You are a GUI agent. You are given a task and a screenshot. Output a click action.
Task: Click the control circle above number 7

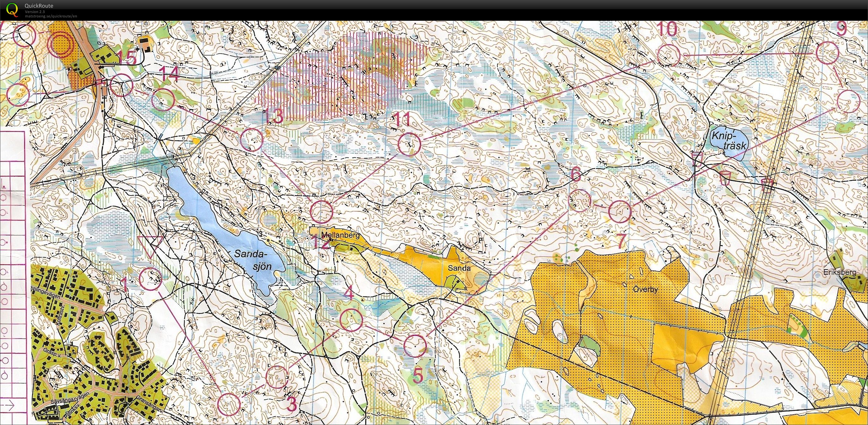pyautogui.click(x=620, y=211)
